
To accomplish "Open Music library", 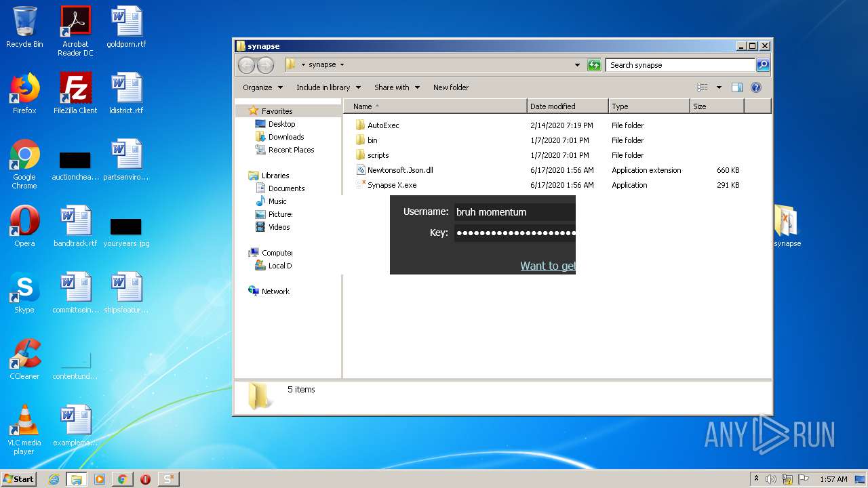I will (x=271, y=201).
